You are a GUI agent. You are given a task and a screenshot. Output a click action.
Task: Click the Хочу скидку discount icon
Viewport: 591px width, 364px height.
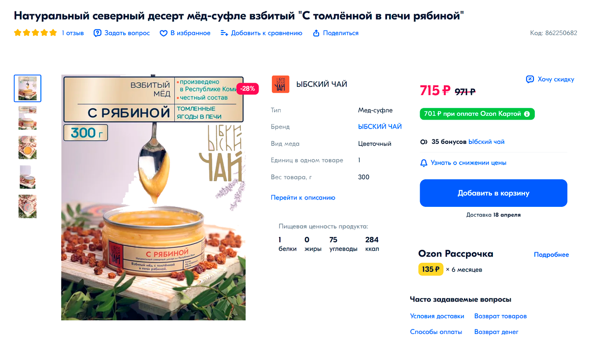tap(530, 79)
